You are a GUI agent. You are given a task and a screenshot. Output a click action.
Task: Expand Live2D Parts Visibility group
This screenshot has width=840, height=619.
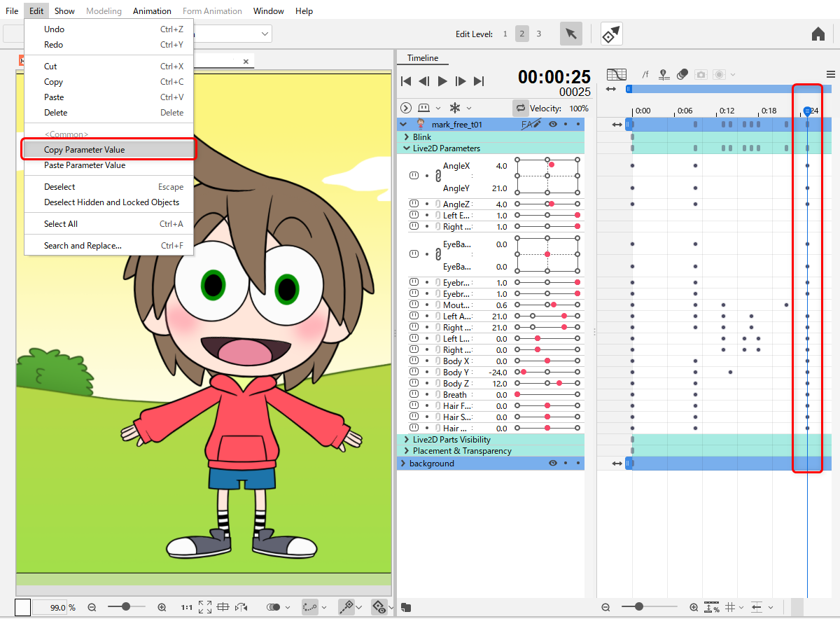coord(407,440)
